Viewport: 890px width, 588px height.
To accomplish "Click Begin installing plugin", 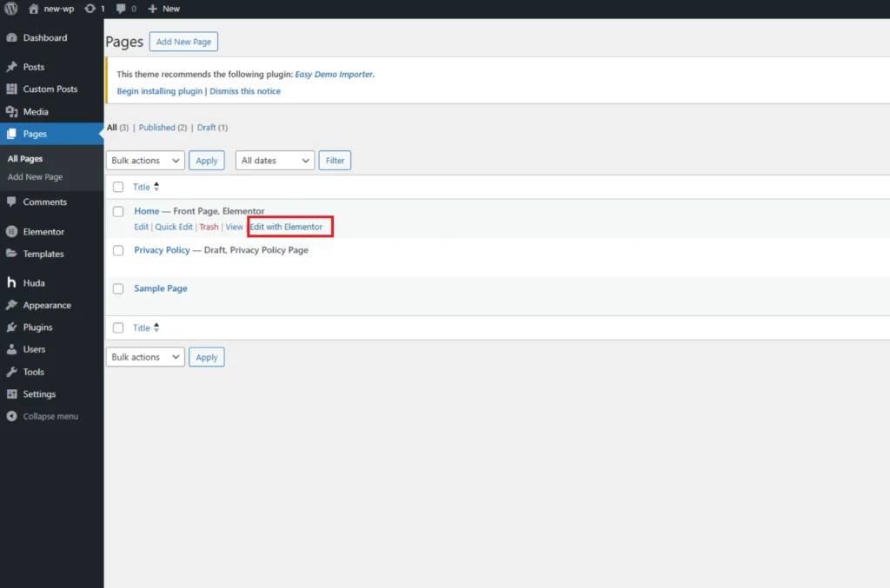I will [x=160, y=91].
